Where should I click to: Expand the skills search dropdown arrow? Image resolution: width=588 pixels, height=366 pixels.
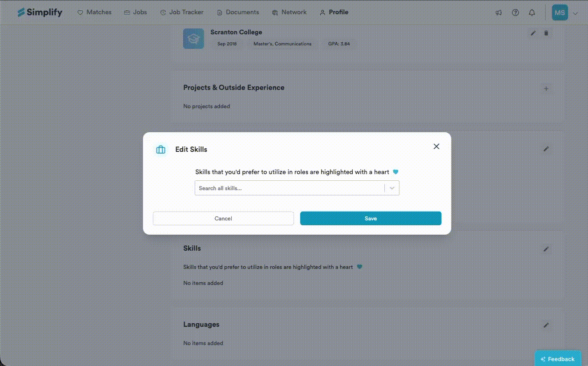pos(392,188)
